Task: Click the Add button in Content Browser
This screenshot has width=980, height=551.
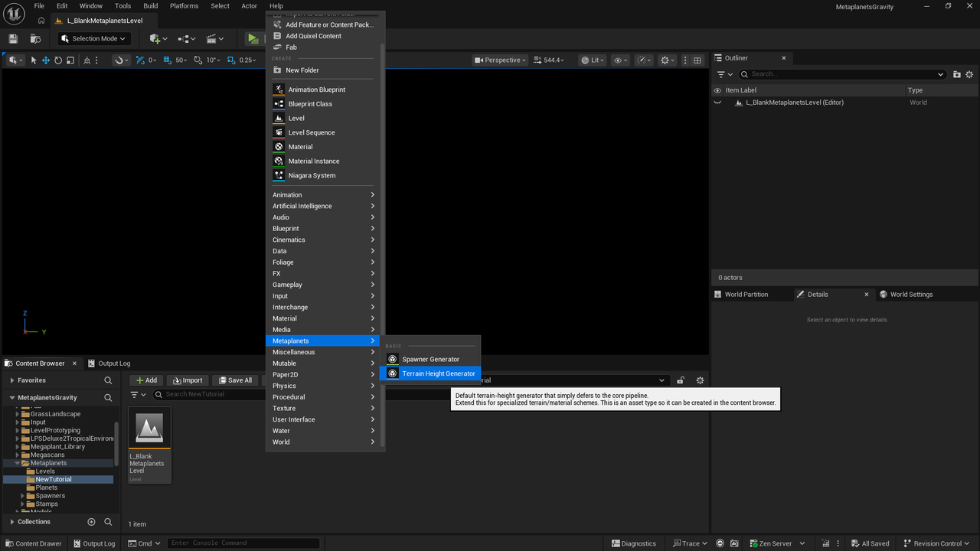Action: [146, 380]
